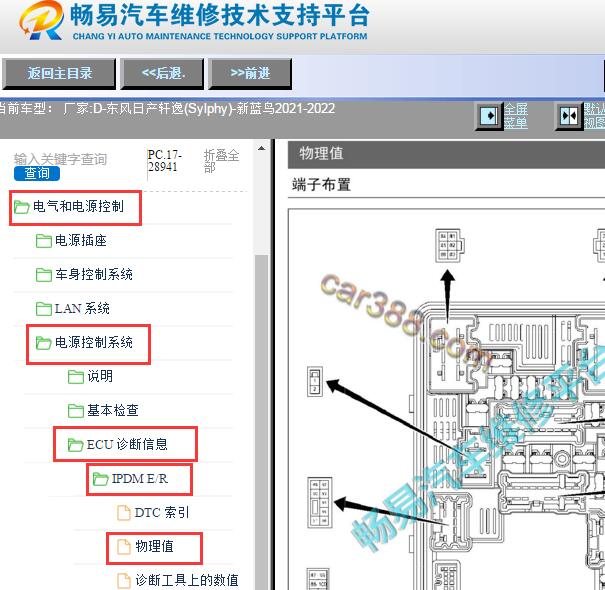
Task: Click the blue 查询 search button
Action: [37, 173]
